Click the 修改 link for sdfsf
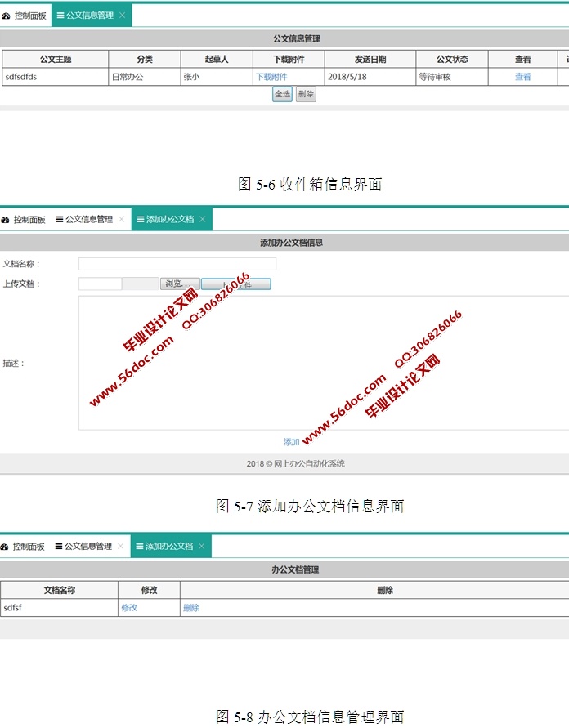 pyautogui.click(x=129, y=608)
